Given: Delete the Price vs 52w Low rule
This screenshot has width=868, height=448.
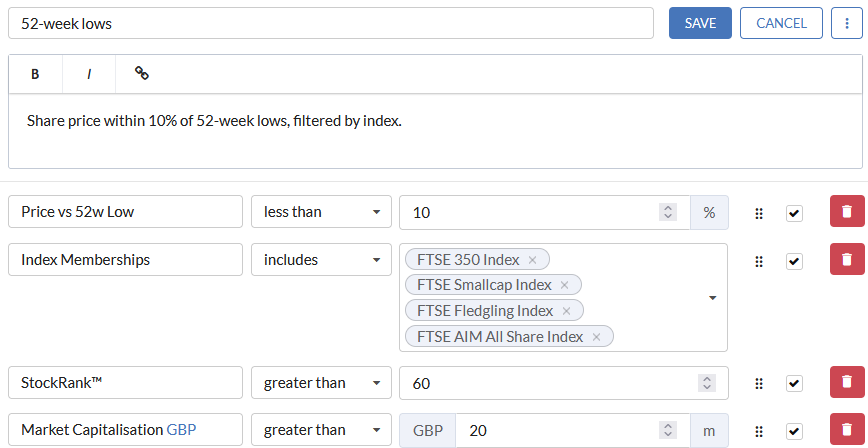Looking at the screenshot, I should pos(846,212).
